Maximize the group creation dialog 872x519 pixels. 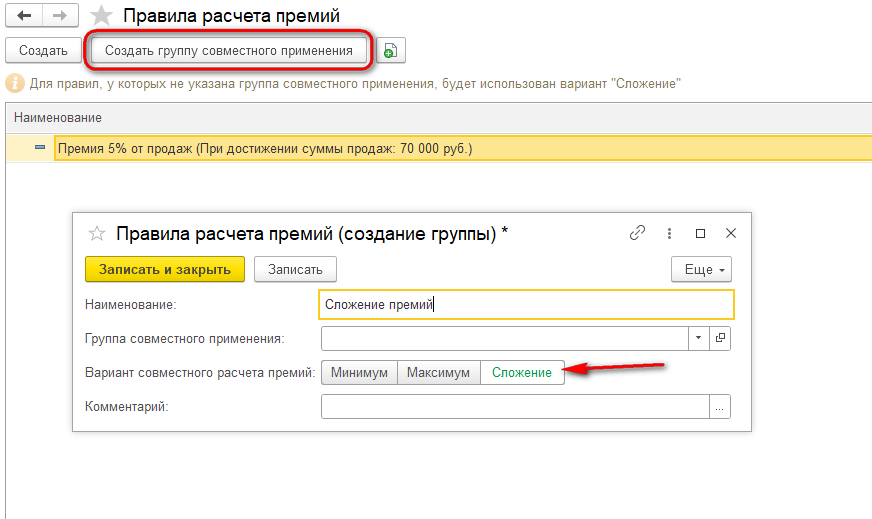coord(700,234)
